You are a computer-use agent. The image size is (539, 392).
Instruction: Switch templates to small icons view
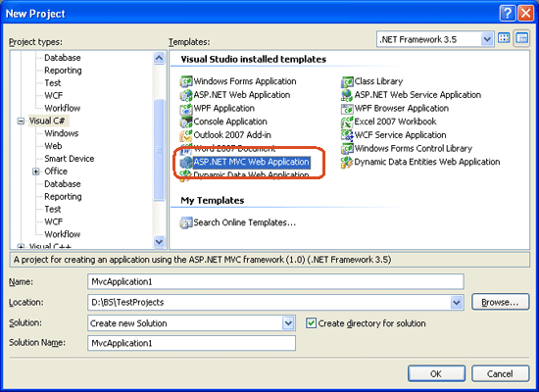coord(521,38)
